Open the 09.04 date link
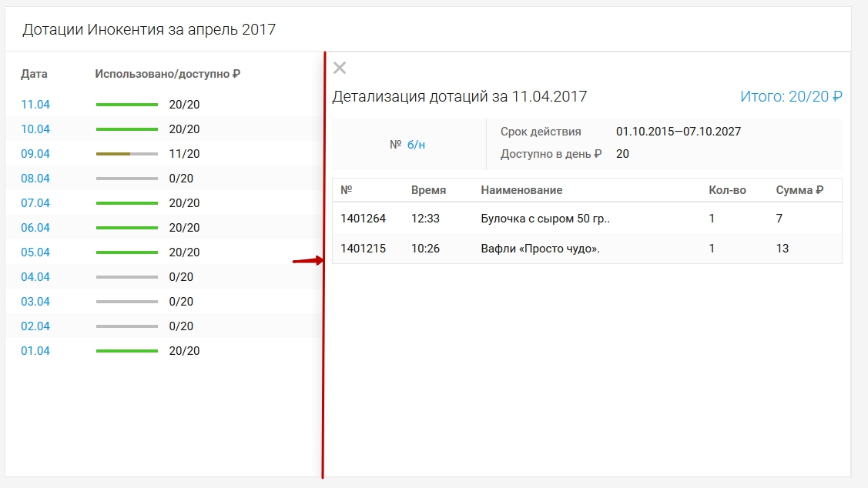Image resolution: width=868 pixels, height=488 pixels. click(35, 154)
